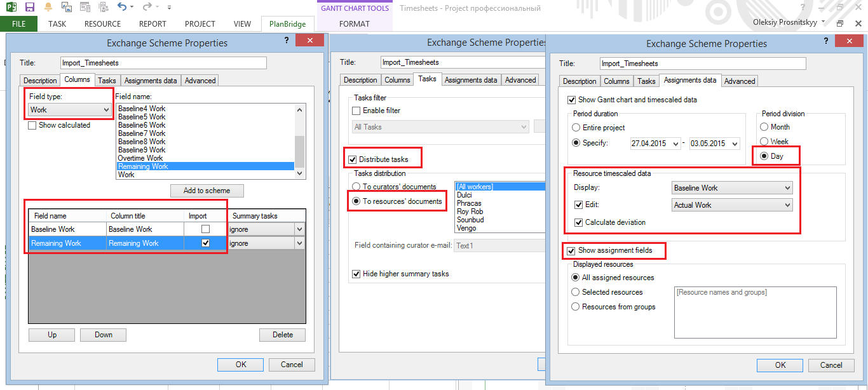Click the table-style icon in quick access toolbar
This screenshot has height=390, width=868.
[85, 7]
